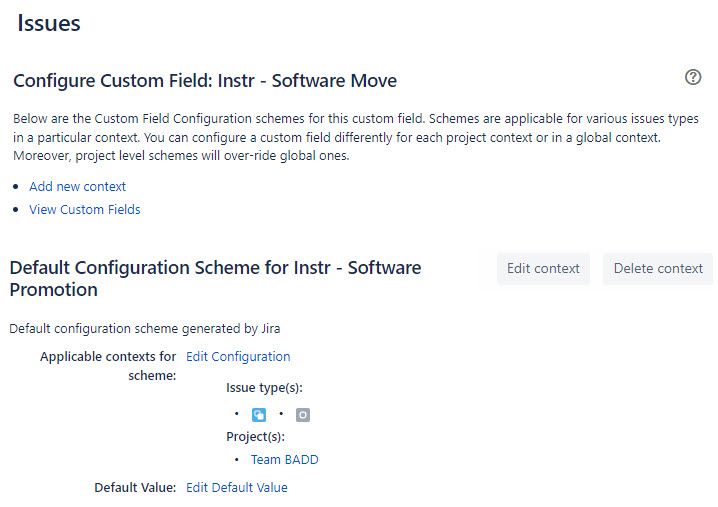The height and width of the screenshot is (507, 718).
Task: Click the 'Default Value:' label
Action: [135, 488]
